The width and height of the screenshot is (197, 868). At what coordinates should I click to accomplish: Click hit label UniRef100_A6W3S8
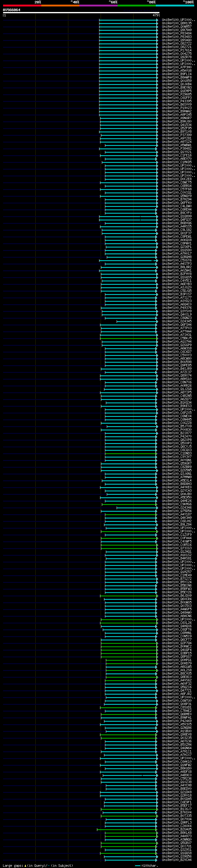click(177, 349)
